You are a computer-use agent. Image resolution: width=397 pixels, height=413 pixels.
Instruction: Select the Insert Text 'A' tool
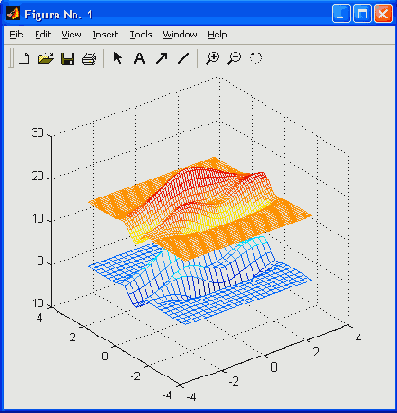(x=139, y=59)
